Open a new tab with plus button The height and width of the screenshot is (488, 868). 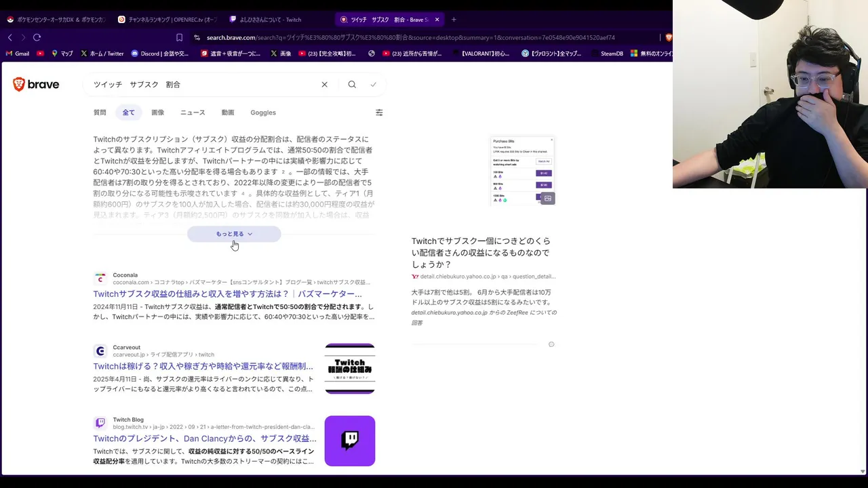(x=454, y=20)
